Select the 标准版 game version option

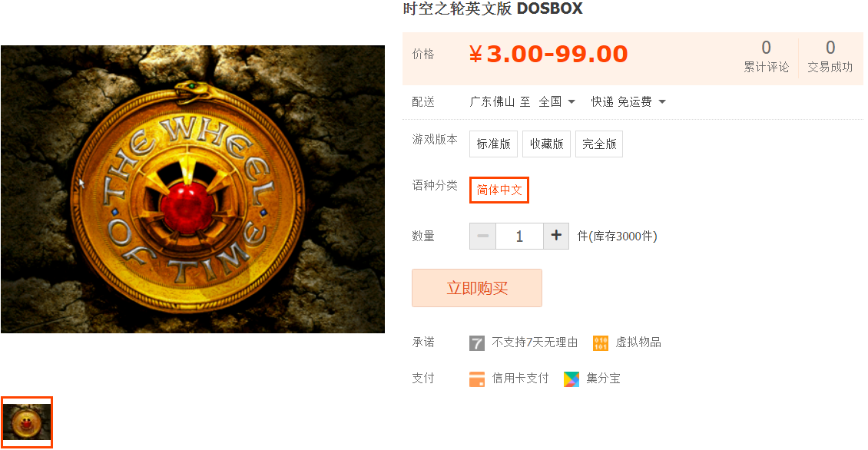493,144
